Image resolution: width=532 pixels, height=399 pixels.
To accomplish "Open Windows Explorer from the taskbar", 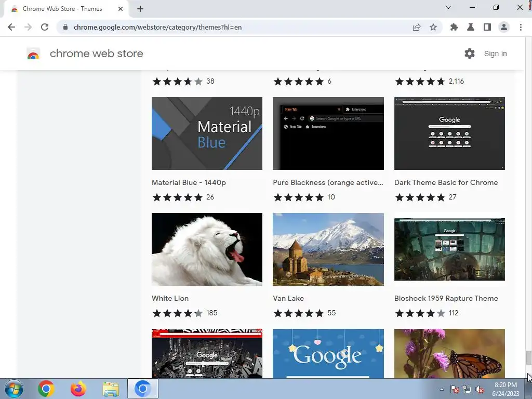I will pos(111,389).
